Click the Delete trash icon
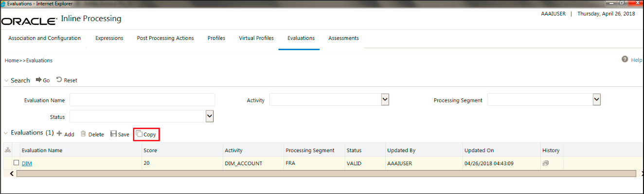Screen dimensions: 644x194 click(x=83, y=134)
